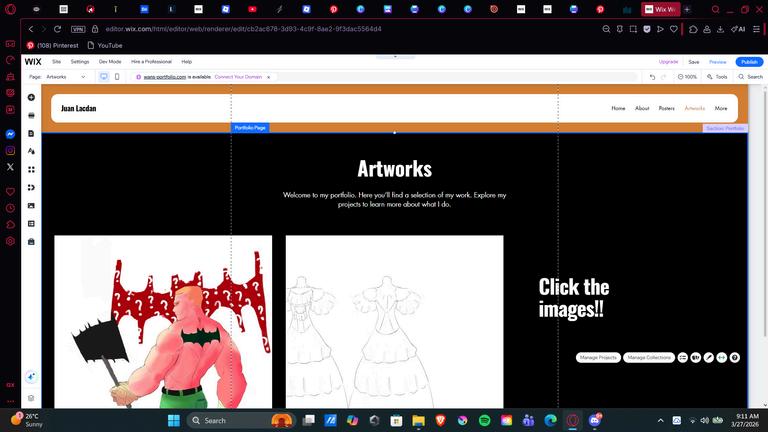Click the stretch arrows icon
768x432 pixels.
721,358
